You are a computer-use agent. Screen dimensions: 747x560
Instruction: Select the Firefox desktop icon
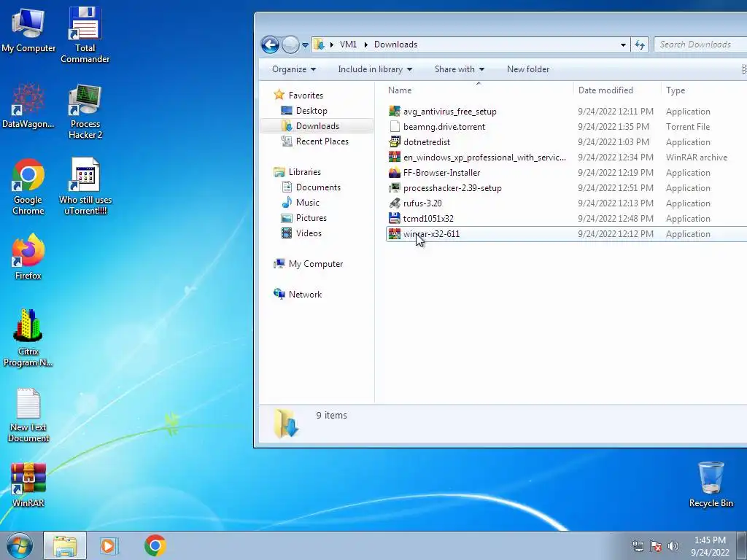point(28,256)
